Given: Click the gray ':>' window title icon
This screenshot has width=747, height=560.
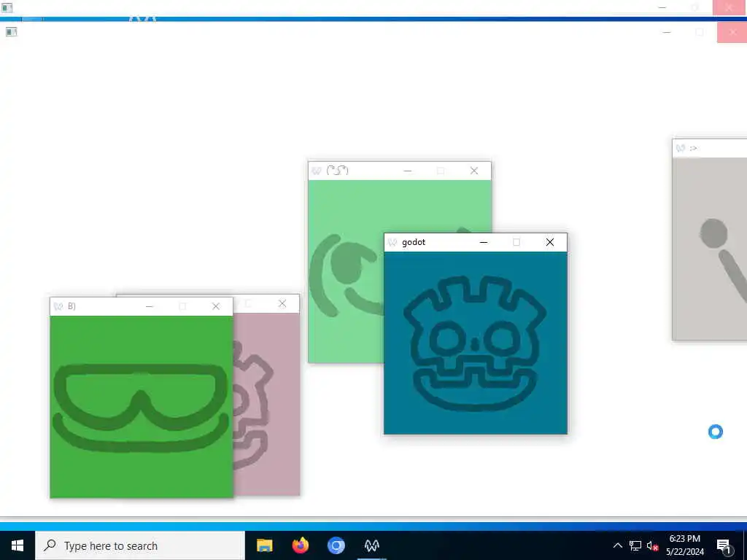Looking at the screenshot, I should coord(681,148).
